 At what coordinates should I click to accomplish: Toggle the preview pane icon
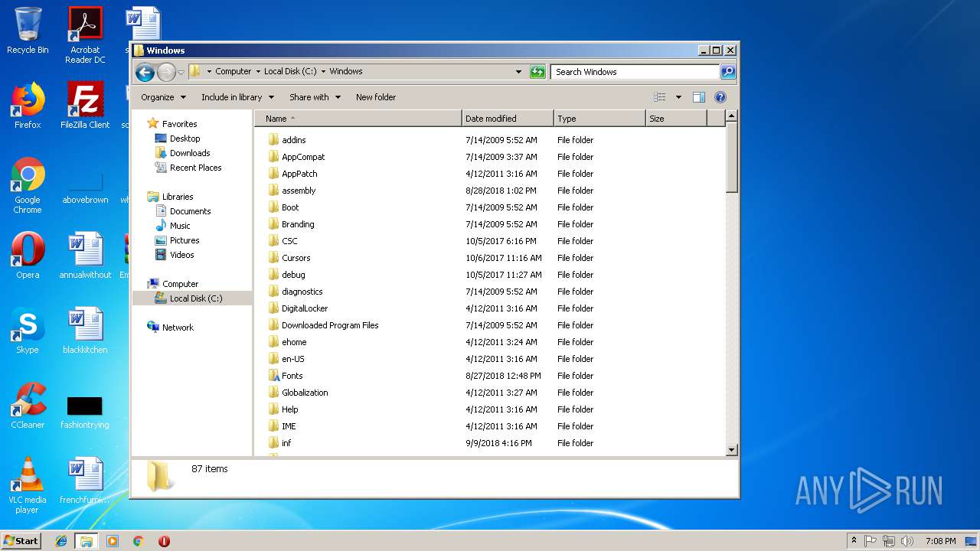698,97
